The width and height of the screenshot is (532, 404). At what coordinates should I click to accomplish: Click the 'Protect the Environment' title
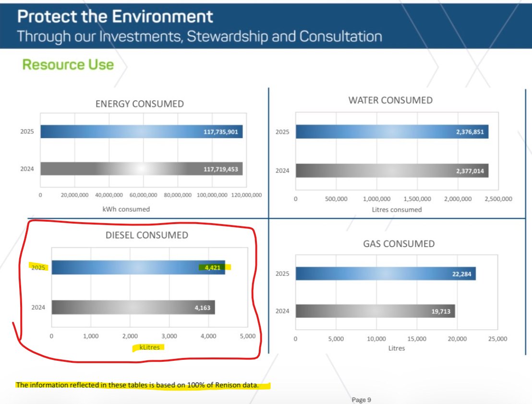click(115, 16)
